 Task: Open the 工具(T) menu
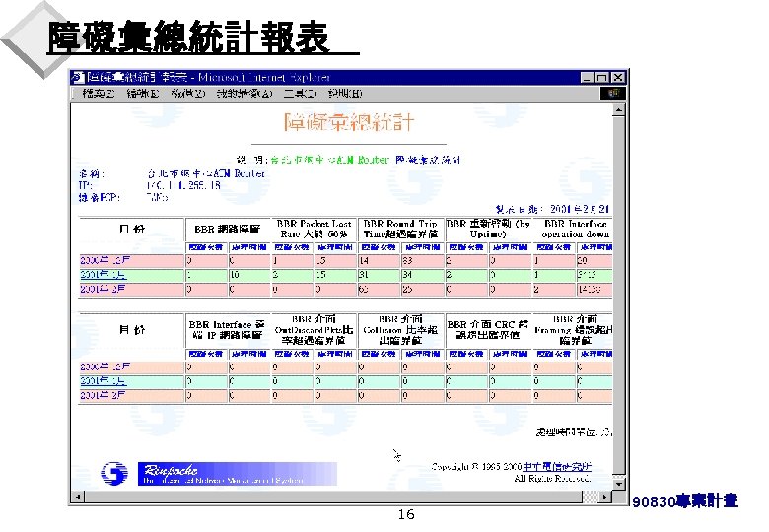[301, 93]
